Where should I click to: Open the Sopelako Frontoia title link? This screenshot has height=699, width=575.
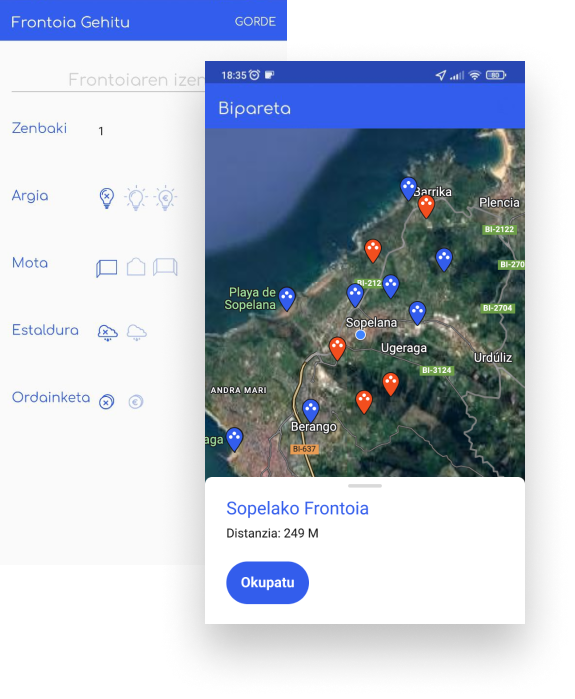(x=297, y=508)
